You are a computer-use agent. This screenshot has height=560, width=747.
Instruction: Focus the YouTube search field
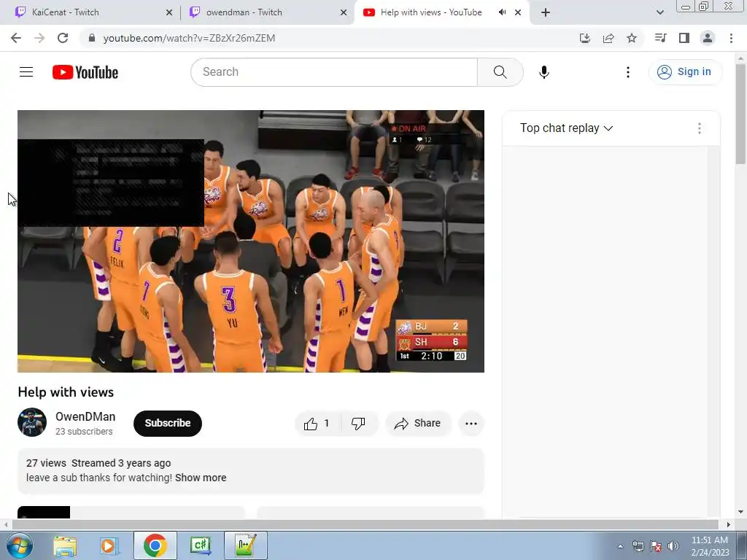(334, 72)
